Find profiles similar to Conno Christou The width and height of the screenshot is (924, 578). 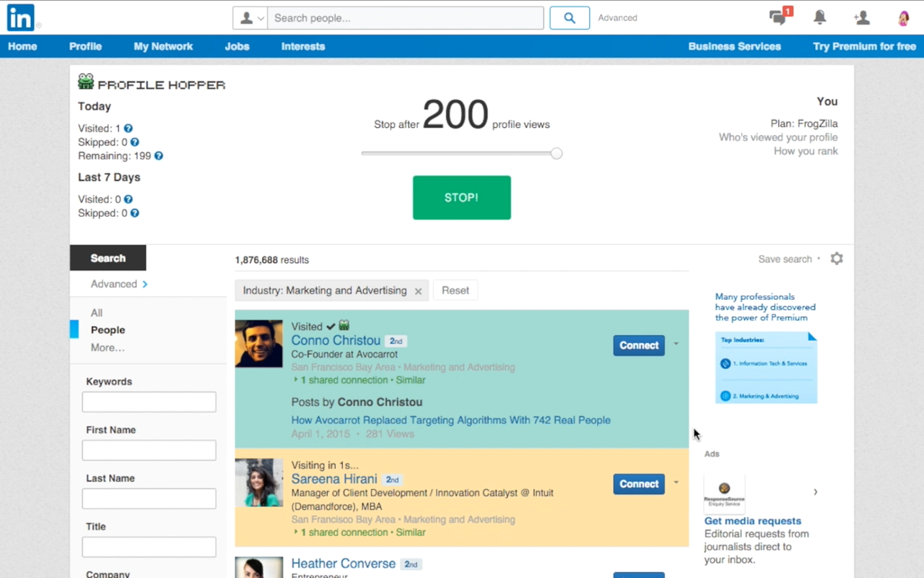pyautogui.click(x=411, y=380)
